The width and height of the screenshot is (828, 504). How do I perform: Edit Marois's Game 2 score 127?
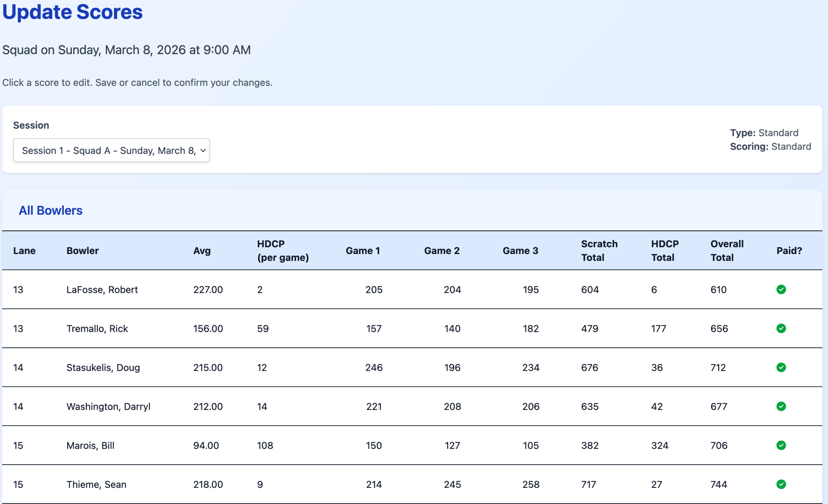coord(452,446)
